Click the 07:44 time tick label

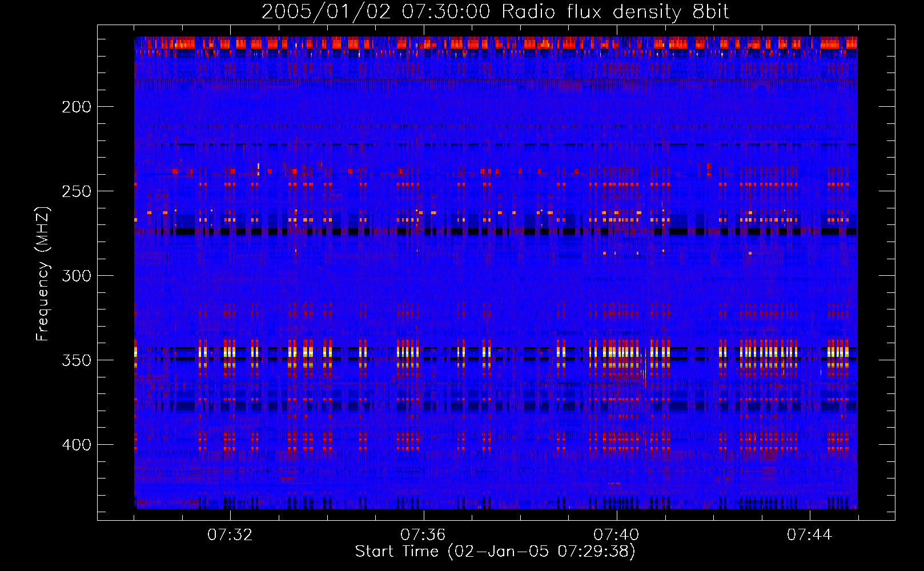810,535
